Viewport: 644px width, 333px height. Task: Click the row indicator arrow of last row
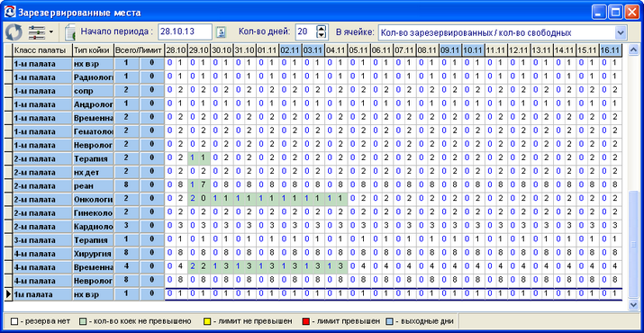pos(7,294)
